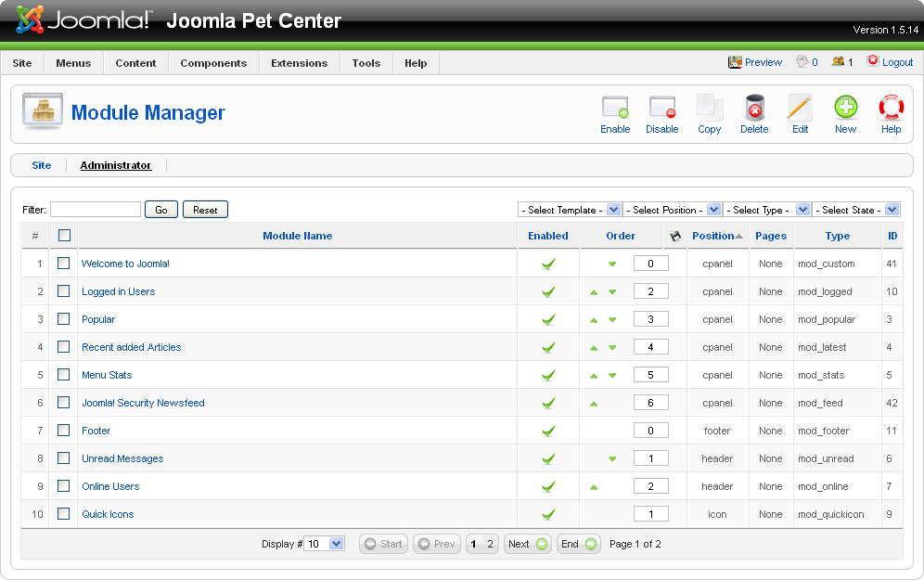The image size is (924, 580).
Task: Open the Help menu in menu bar
Action: pos(416,63)
